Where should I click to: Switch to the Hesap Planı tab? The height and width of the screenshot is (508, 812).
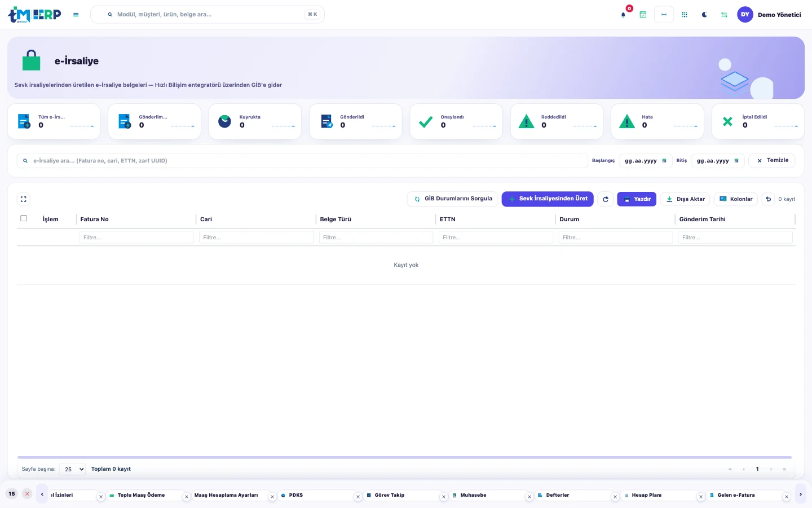[x=647, y=496]
